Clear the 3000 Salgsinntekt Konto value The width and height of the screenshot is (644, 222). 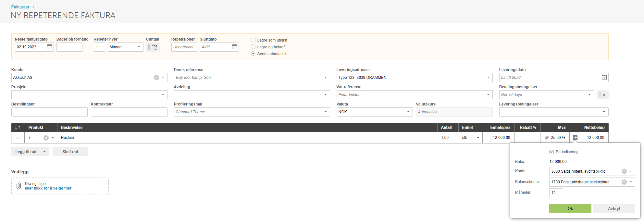[x=624, y=171]
